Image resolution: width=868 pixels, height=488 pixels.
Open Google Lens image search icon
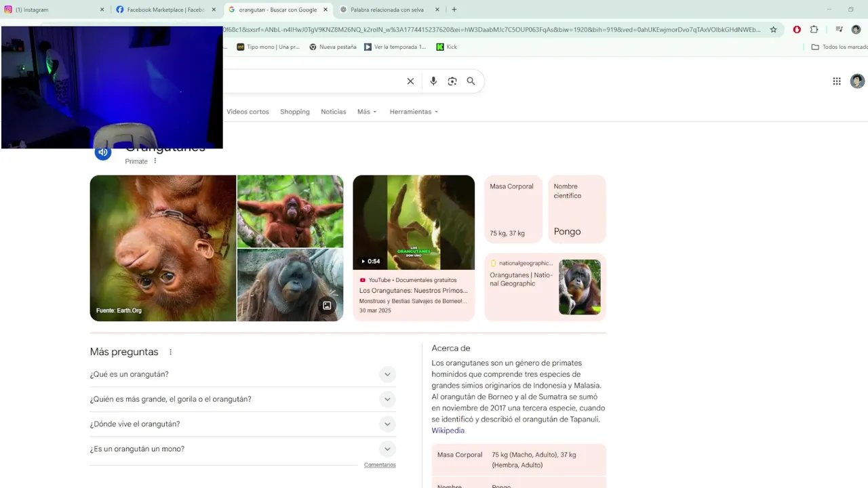pos(452,81)
